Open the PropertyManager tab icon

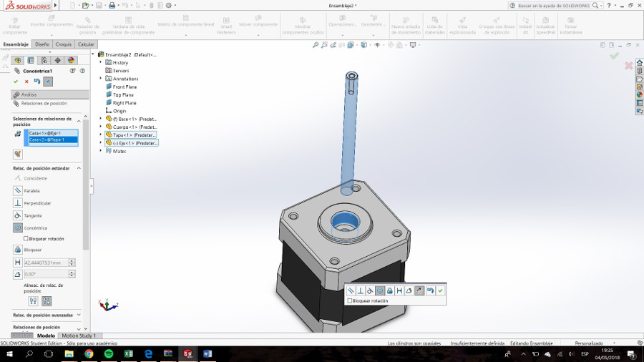coord(31,60)
